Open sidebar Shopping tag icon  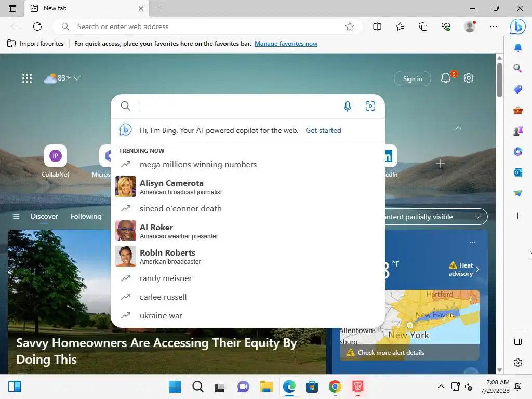coord(518,89)
